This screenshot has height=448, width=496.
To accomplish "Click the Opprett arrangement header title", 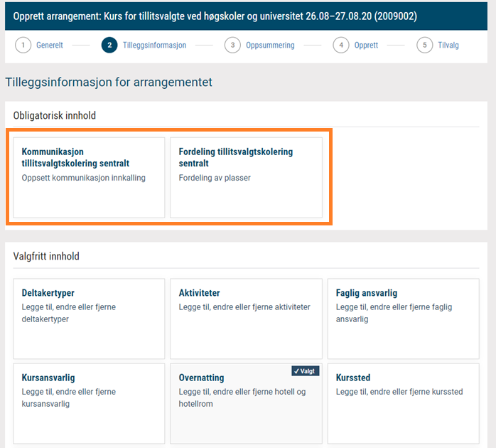I will tap(215, 16).
